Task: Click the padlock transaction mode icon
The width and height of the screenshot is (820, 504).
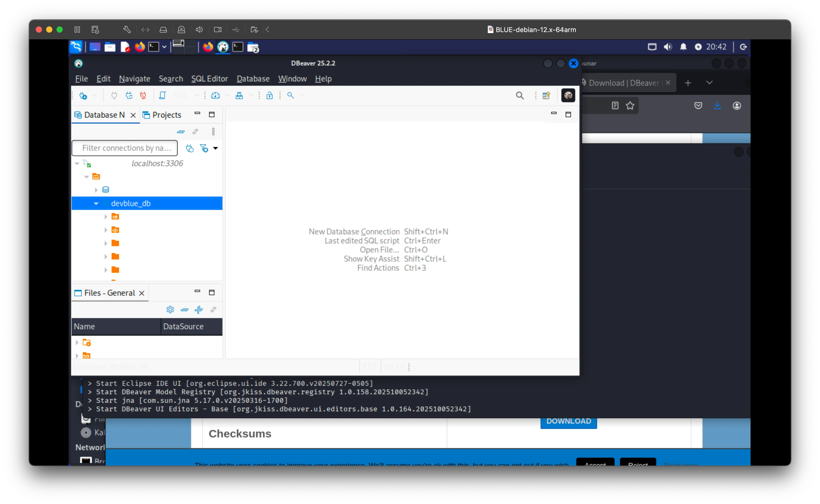Action: coord(270,96)
